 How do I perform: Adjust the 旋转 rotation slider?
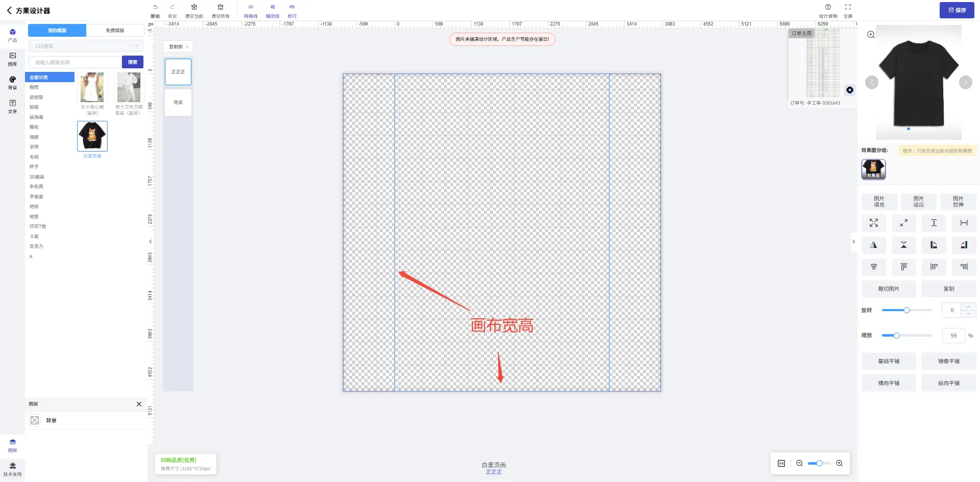point(907,310)
